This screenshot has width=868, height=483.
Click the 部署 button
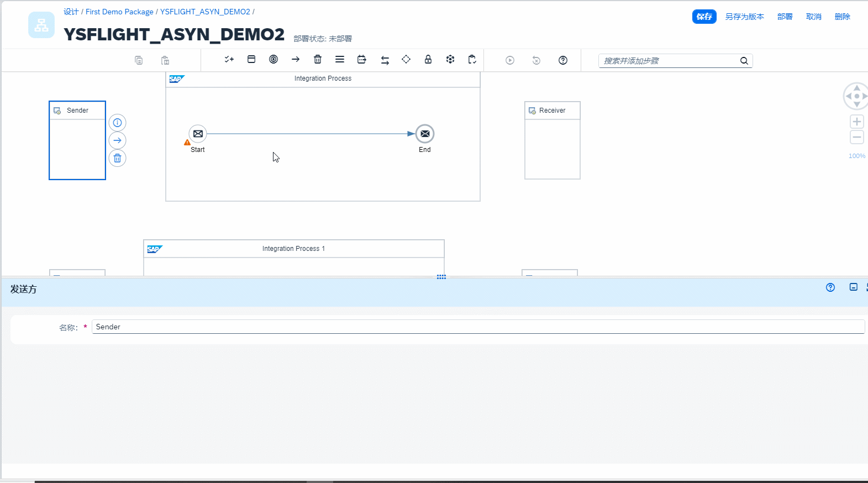785,17
